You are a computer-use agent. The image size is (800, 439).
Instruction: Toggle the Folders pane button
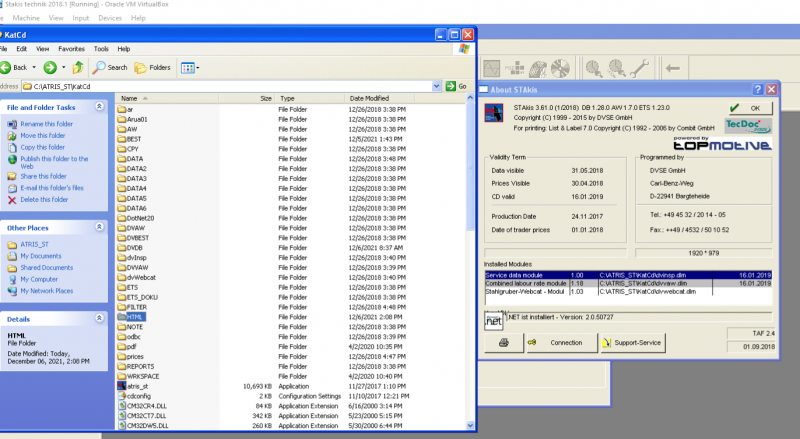coord(153,67)
